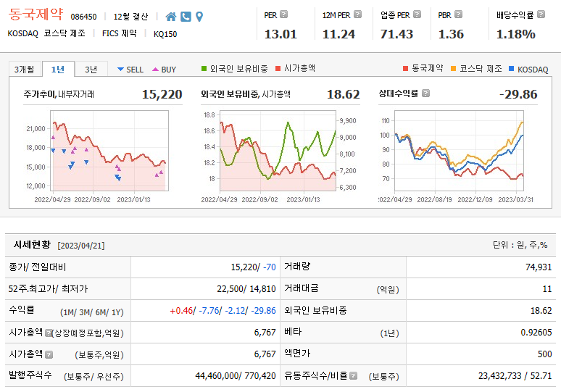Open help icon next to 12M PER
Screen dimensions: 561x392
357,14
